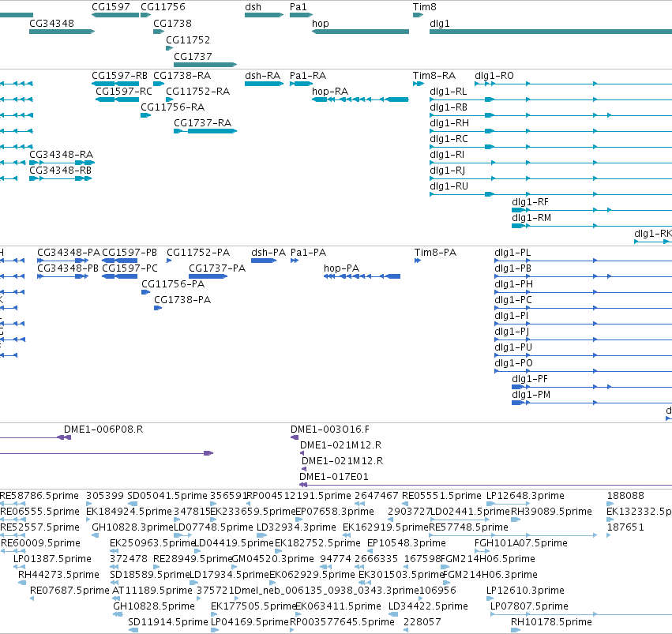
Task: Open transcript dlg1-RH
Action: [449, 123]
